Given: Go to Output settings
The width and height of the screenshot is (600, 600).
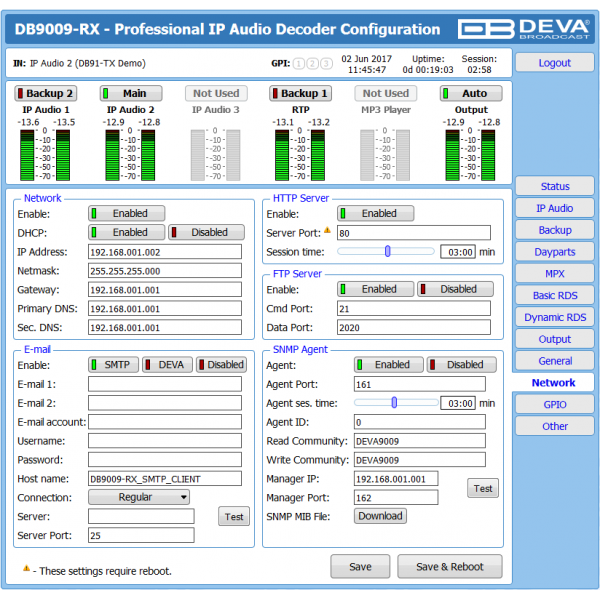Looking at the screenshot, I should click(555, 339).
